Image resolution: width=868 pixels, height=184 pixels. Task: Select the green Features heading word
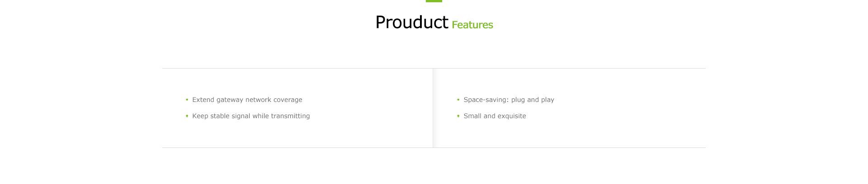tap(472, 25)
